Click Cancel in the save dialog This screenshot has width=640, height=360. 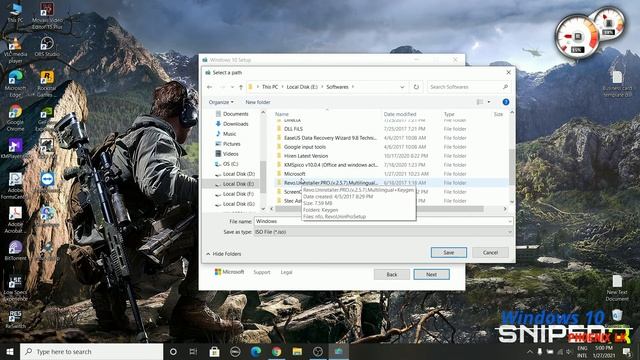click(x=490, y=253)
